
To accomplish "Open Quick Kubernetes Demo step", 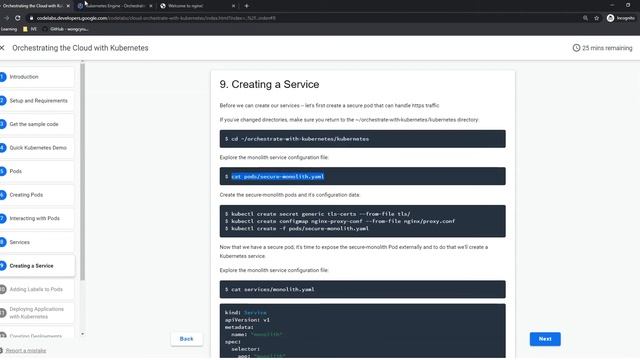I will click(x=37, y=148).
